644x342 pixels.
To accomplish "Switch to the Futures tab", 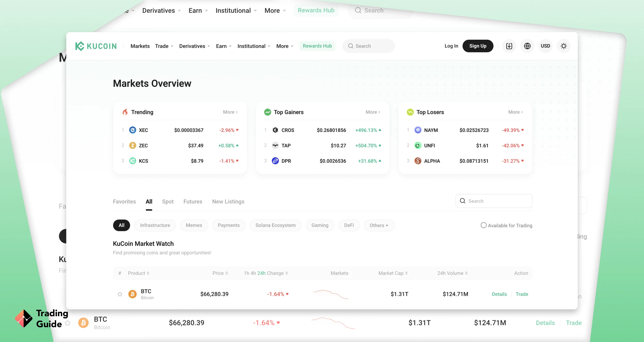I will (193, 202).
